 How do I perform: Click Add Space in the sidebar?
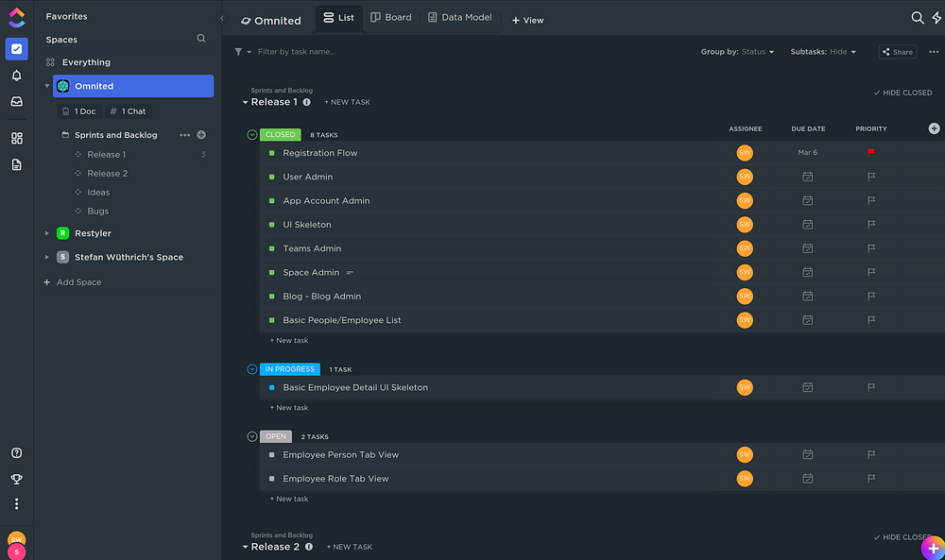(73, 281)
